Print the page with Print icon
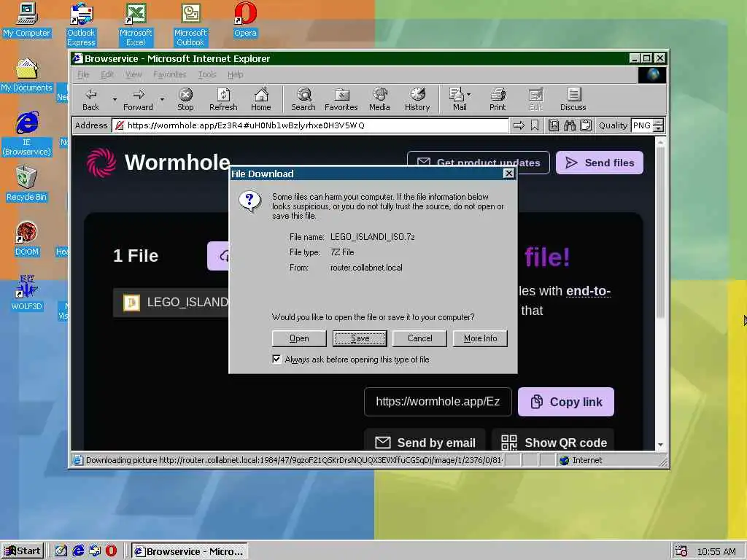 [498, 99]
